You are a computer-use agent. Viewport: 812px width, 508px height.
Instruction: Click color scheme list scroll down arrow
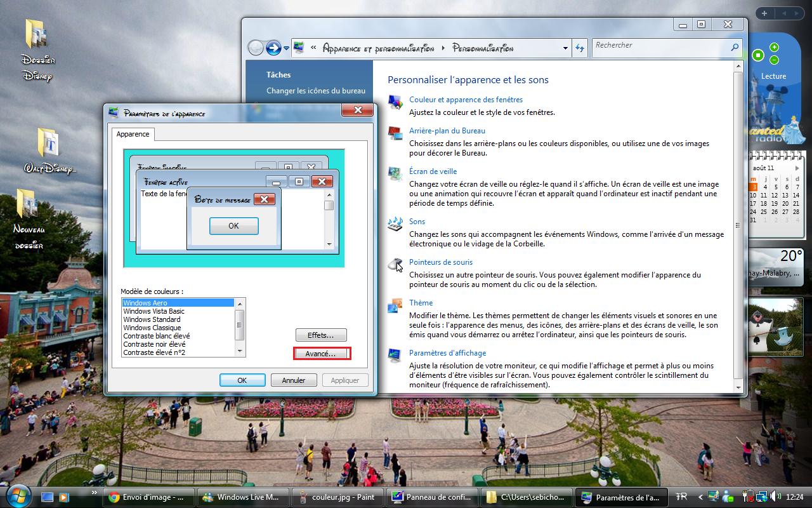coord(239,351)
